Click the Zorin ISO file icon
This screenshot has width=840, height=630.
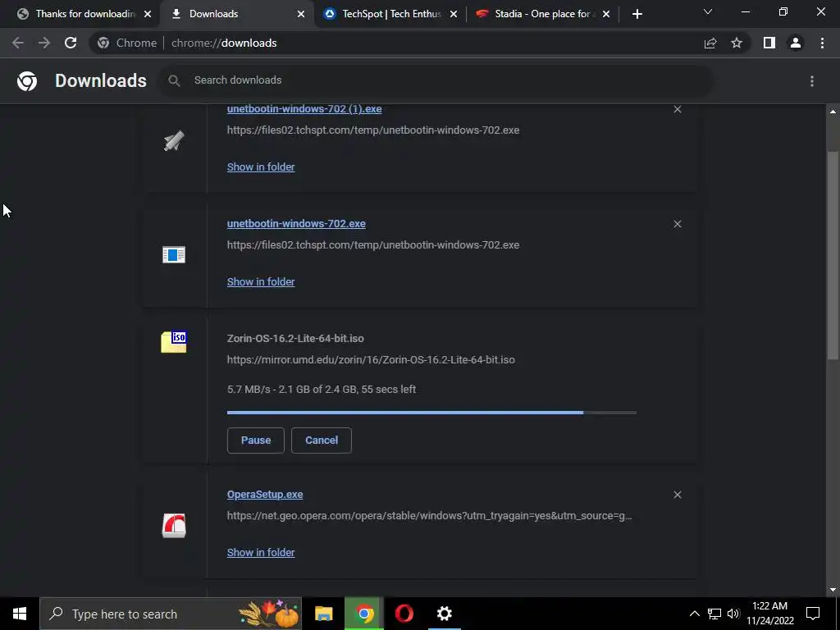click(x=174, y=342)
